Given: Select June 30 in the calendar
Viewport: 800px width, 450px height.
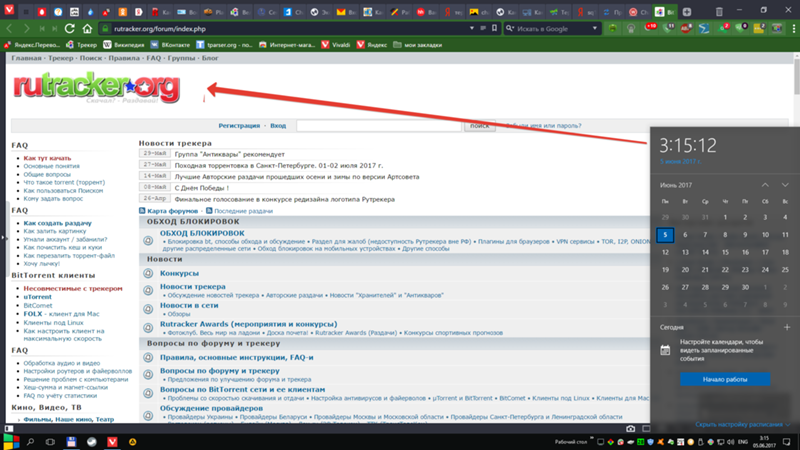Looking at the screenshot, I should click(745, 287).
